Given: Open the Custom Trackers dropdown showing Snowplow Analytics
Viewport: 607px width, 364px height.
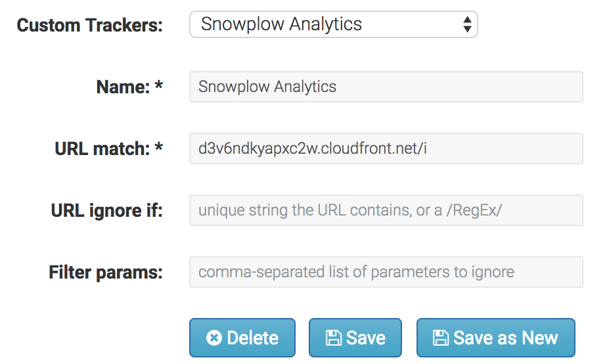Looking at the screenshot, I should 333,24.
